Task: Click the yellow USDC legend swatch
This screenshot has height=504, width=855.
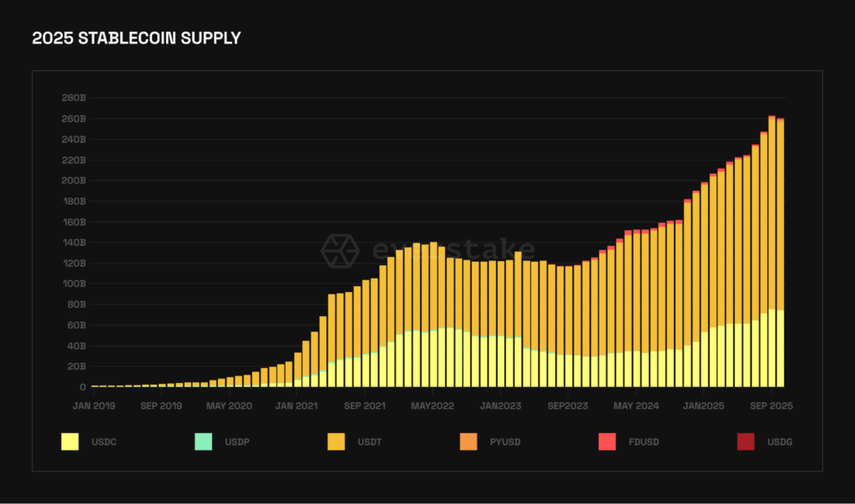Action: tap(69, 441)
